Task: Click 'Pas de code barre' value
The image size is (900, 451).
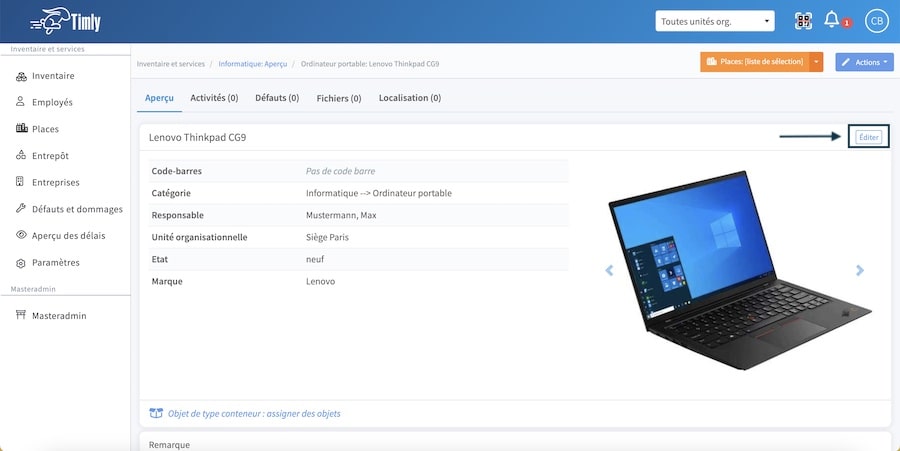Action: point(340,171)
